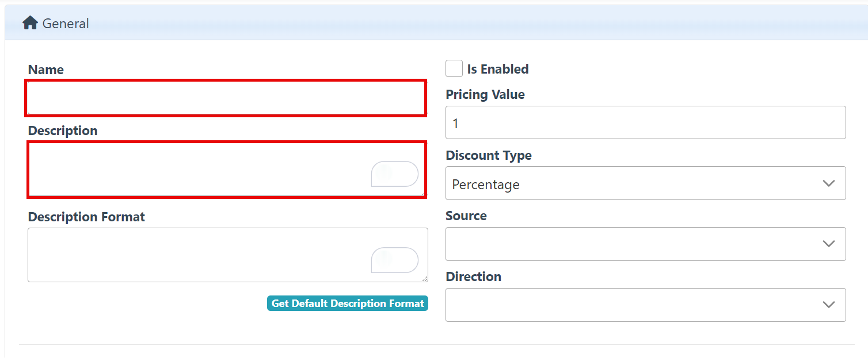The height and width of the screenshot is (361, 868).
Task: Focus the Name text field
Action: 226,98
